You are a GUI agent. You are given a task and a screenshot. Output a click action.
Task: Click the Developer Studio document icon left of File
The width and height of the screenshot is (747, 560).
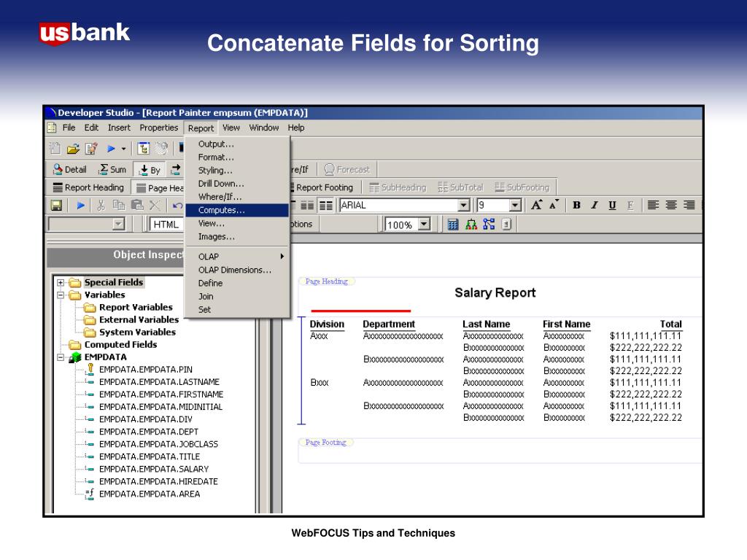click(52, 128)
